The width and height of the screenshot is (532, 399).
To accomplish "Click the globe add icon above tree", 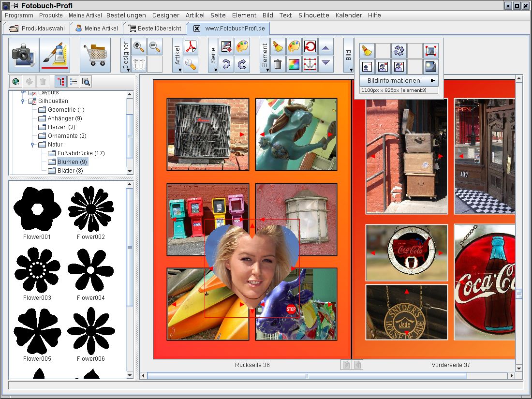I will 16,81.
